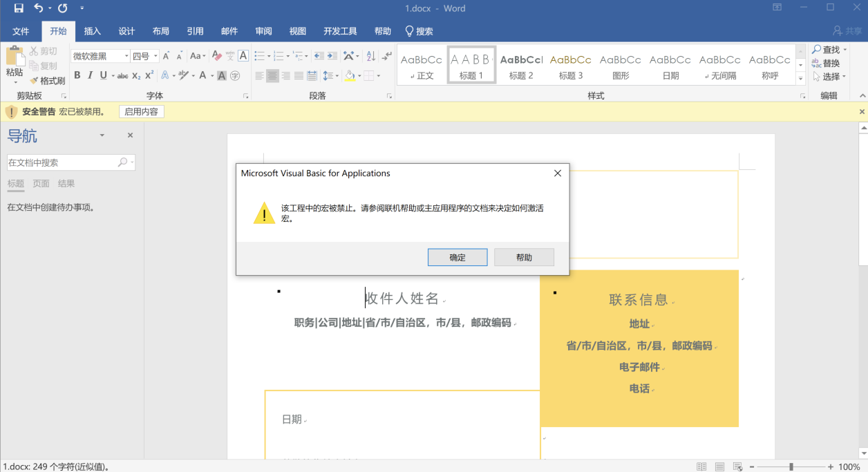Screen dimensions: 868x472
Task: Click 确定 in the VBA dialog
Action: pos(457,257)
